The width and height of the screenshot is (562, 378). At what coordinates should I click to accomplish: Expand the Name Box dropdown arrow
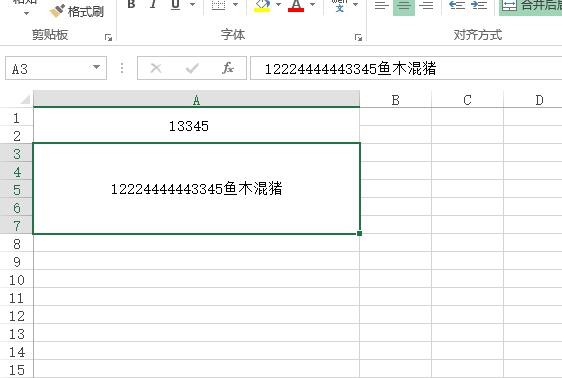click(x=96, y=67)
